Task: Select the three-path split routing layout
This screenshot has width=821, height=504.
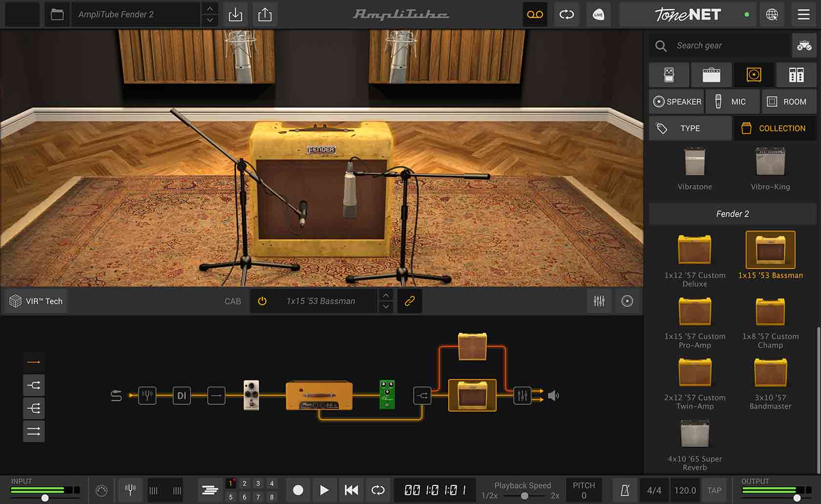Action: 34,408
